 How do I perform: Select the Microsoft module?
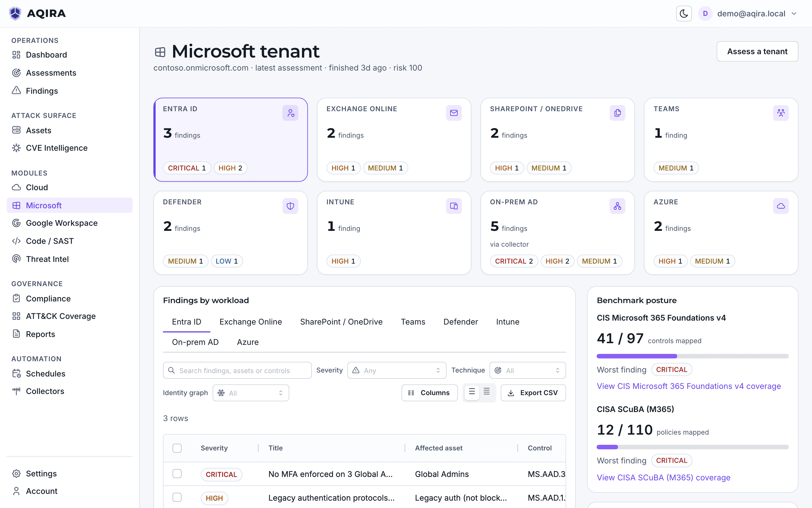69,205
